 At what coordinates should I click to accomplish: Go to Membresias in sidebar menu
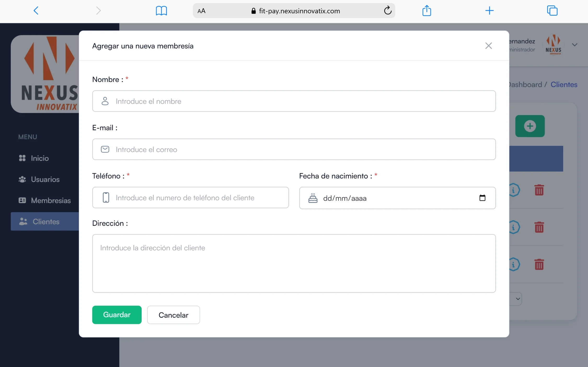(x=51, y=200)
